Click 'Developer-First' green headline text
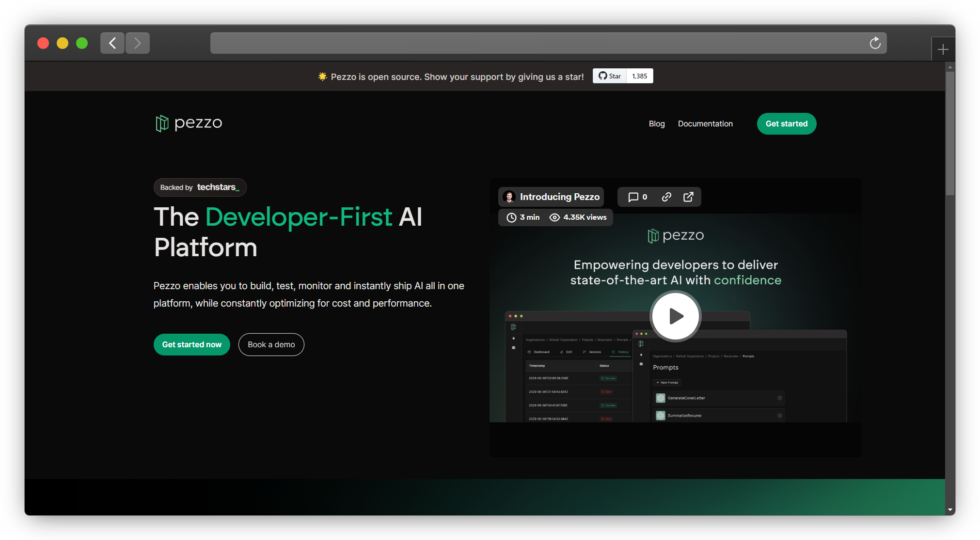 point(299,217)
